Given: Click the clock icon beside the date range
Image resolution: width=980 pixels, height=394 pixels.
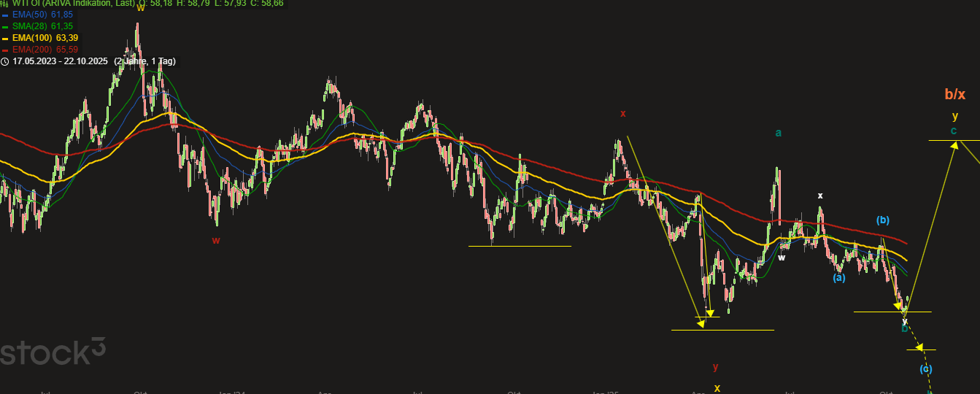Looking at the screenshot, I should pyautogui.click(x=5, y=61).
